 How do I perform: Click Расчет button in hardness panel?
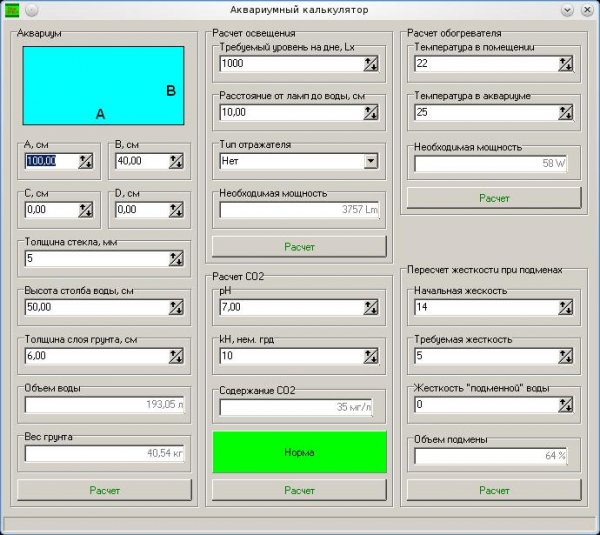point(494,490)
